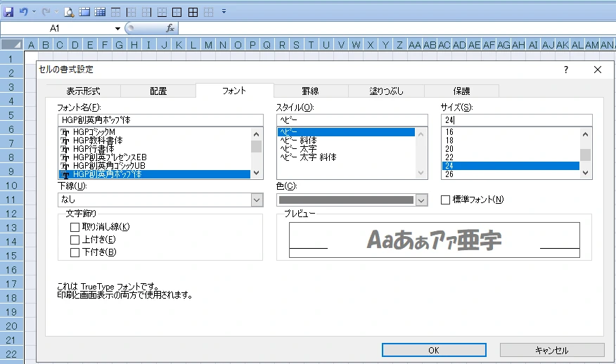
Task: Click the Undo arrow icon
Action: (x=24, y=12)
